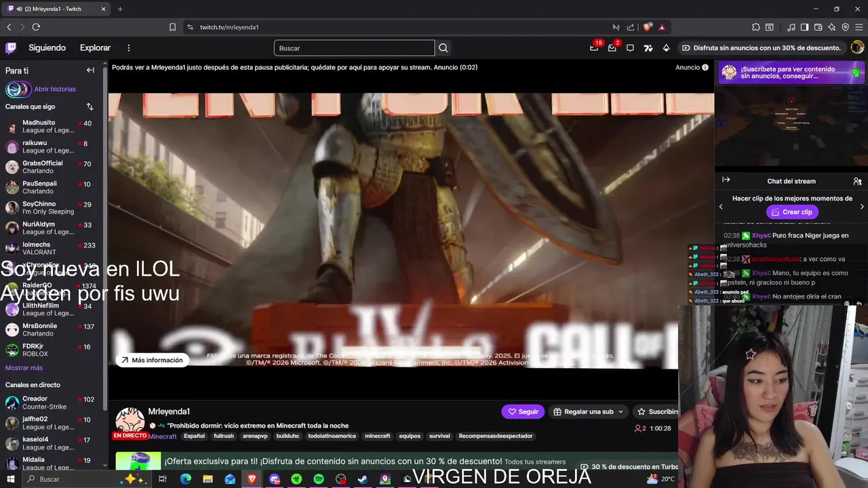Select the todolatinoamerica tag
Viewport: 868px width, 488px height.
point(332,436)
